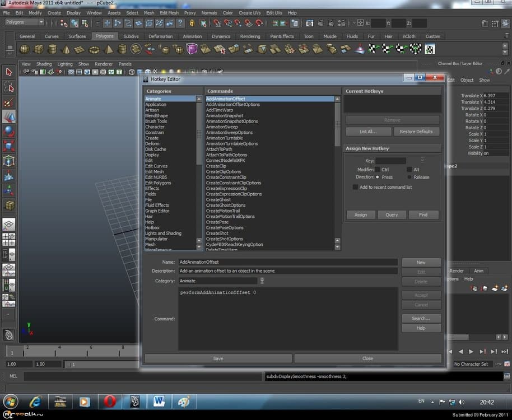Open the Edit Mesh menu
This screenshot has width=512, height=420.
pyautogui.click(x=169, y=13)
